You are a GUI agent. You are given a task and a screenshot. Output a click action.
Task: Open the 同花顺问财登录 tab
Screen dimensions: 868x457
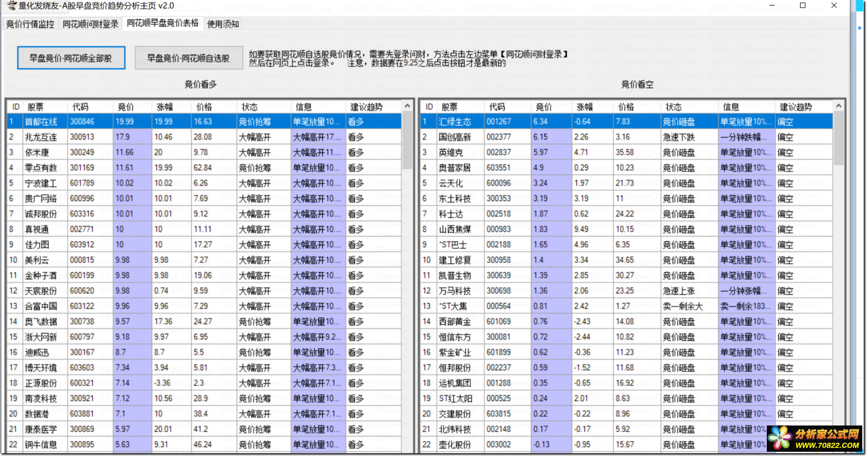click(91, 24)
